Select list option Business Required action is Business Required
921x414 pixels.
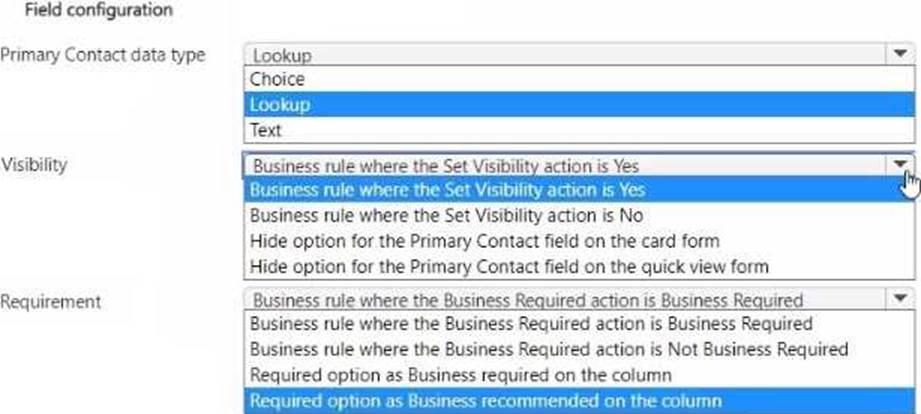pyautogui.click(x=530, y=324)
